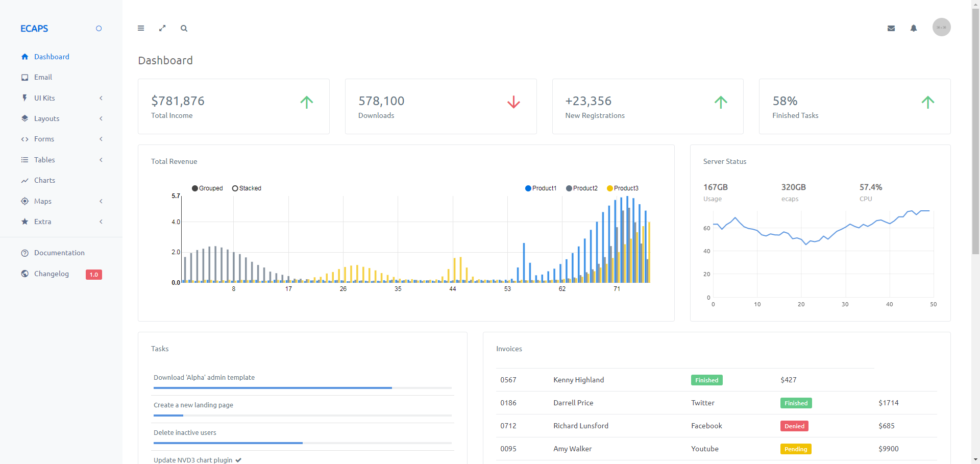Screen dimensions: 980x464
Task: Open the Email section icon
Action: 24,77
